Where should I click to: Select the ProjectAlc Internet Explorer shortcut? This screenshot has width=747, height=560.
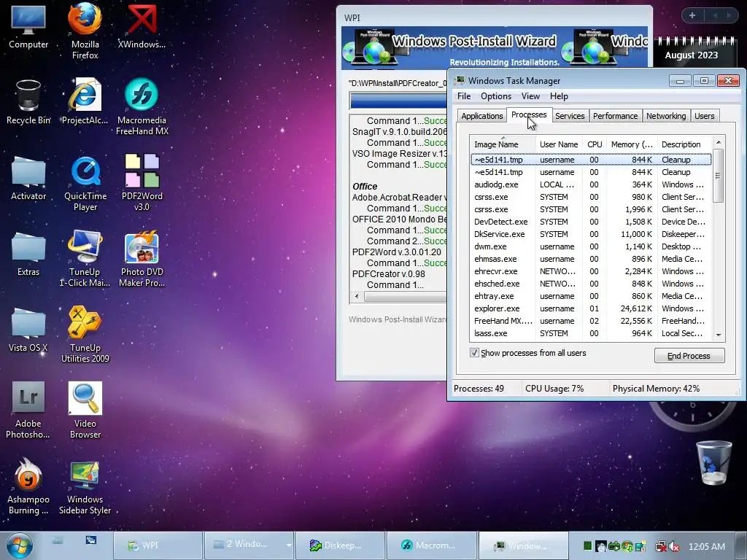pos(85,102)
